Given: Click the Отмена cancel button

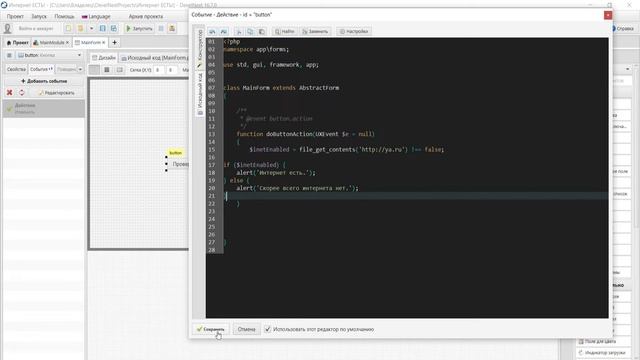Looking at the screenshot, I should tap(247, 329).
